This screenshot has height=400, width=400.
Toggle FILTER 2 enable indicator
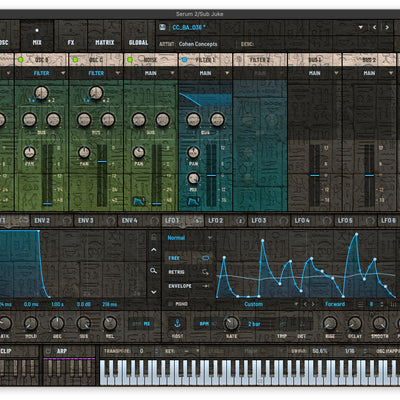point(239,60)
